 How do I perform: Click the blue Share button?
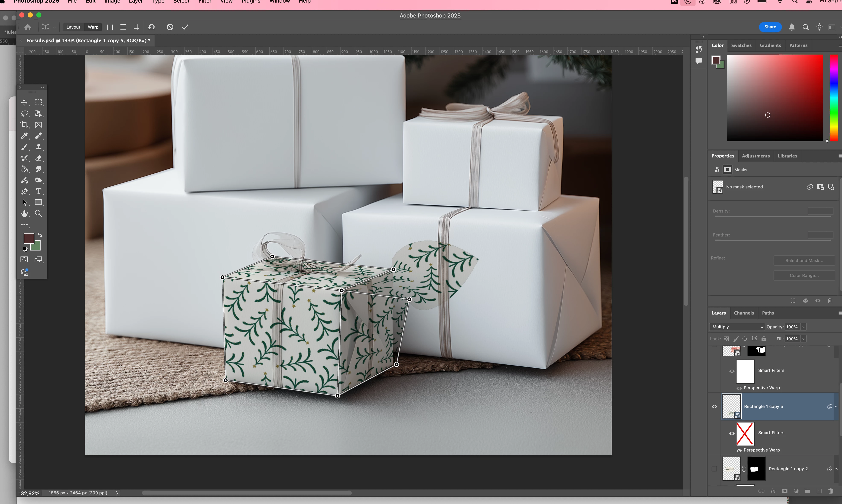click(x=770, y=27)
